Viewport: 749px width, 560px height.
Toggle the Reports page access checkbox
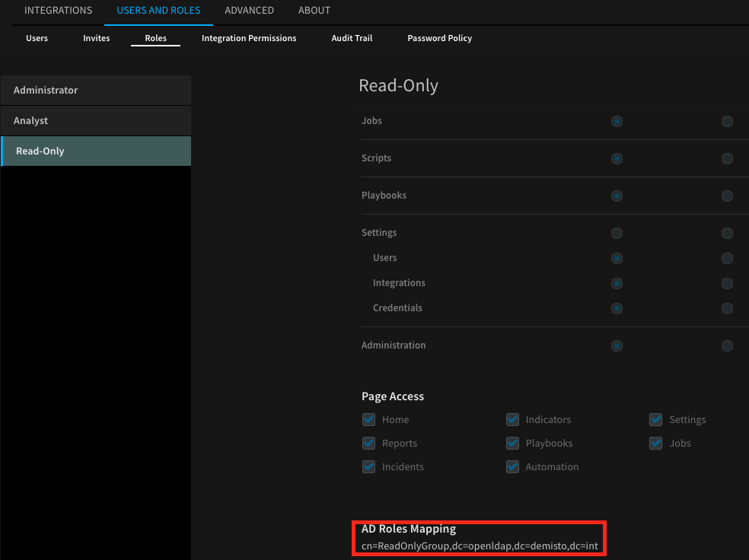click(x=369, y=444)
